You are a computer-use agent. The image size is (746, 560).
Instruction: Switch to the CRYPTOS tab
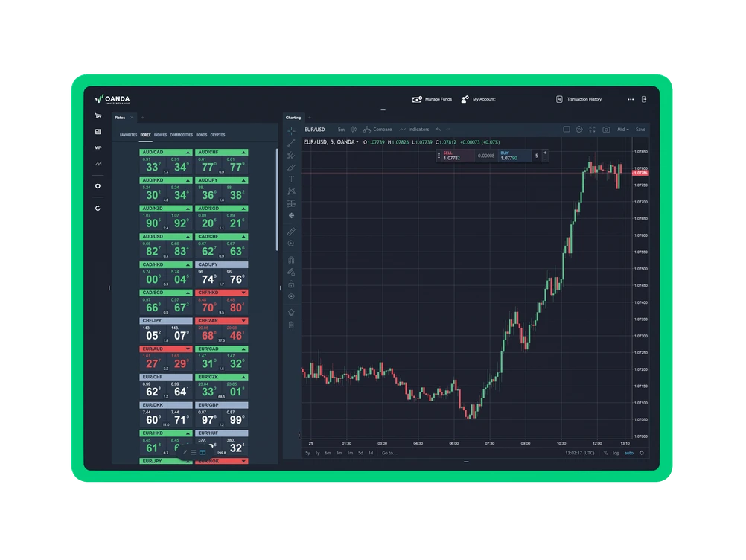(219, 135)
